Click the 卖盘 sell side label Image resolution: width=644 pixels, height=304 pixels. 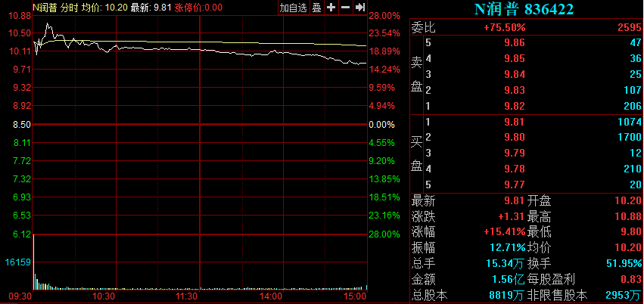(x=416, y=74)
